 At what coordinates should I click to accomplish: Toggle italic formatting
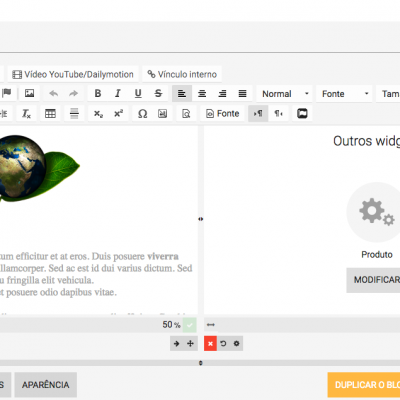118,93
